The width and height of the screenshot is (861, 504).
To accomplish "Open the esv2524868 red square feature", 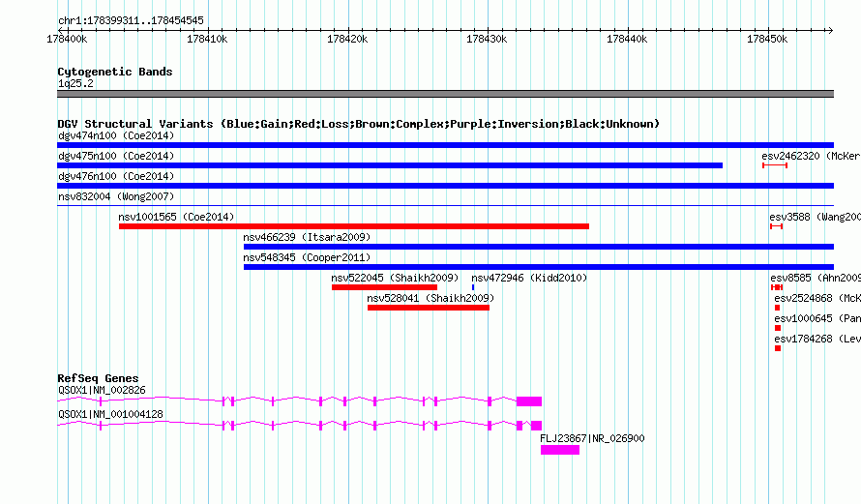I will [777, 308].
